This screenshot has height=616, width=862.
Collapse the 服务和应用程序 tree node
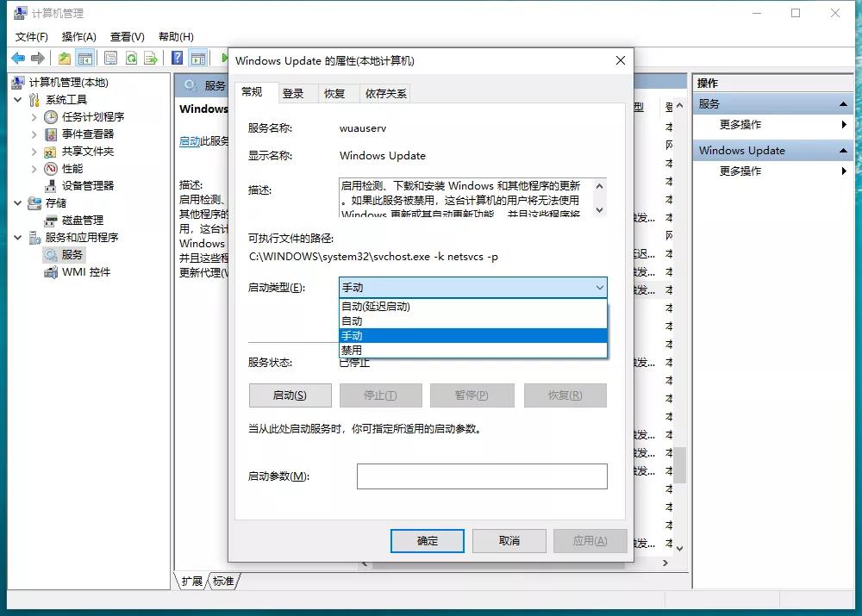17,238
